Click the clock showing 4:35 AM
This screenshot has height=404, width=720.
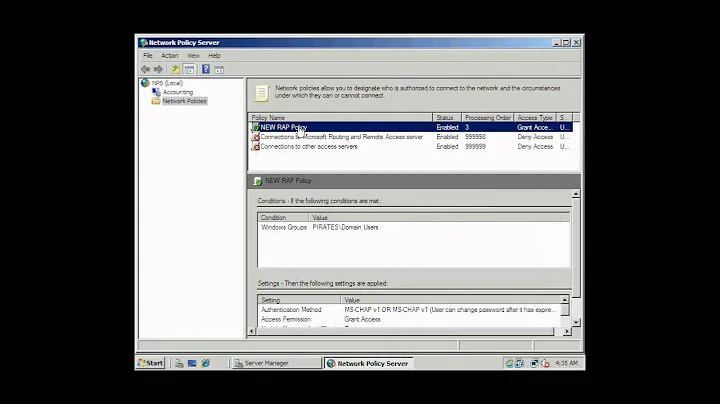(x=566, y=363)
